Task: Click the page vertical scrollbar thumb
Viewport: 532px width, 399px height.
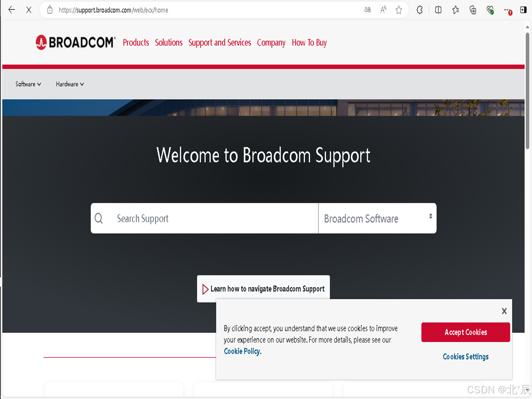Action: coord(527,90)
